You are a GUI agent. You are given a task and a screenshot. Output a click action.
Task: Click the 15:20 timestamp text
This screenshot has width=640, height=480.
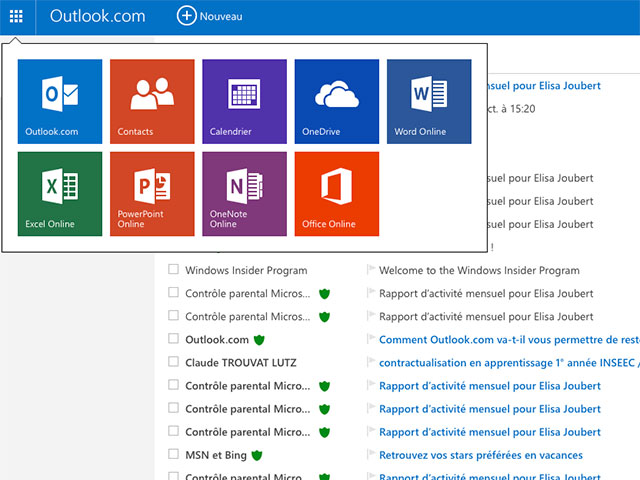click(522, 109)
